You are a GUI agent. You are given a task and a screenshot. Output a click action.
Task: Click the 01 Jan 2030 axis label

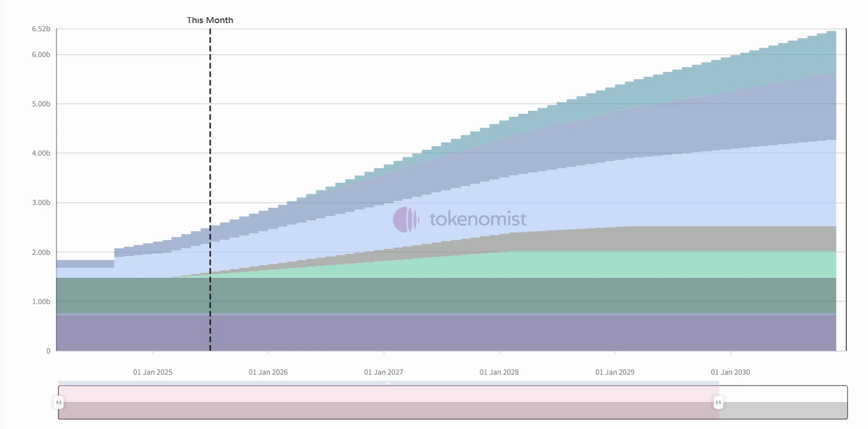(x=730, y=372)
